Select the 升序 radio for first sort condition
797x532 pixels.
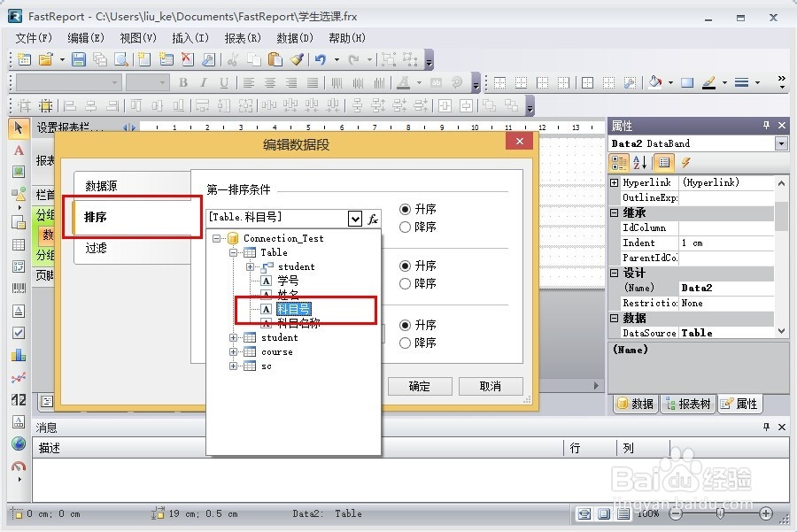pos(406,210)
